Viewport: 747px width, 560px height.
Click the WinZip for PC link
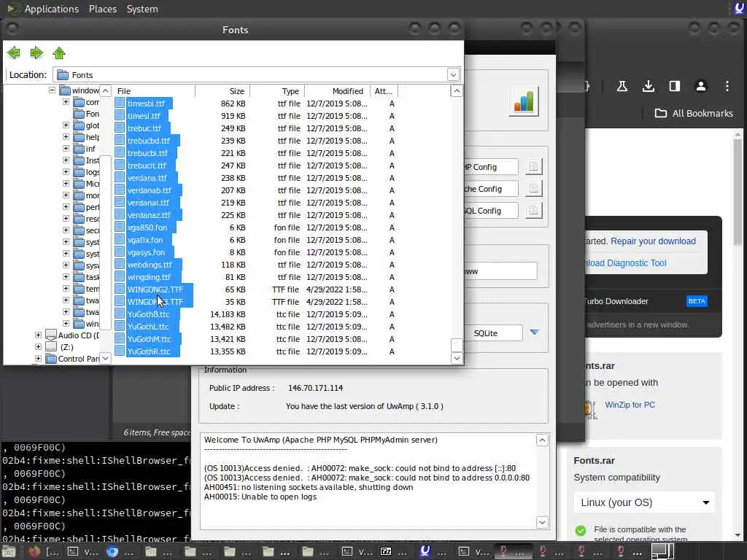(x=630, y=405)
